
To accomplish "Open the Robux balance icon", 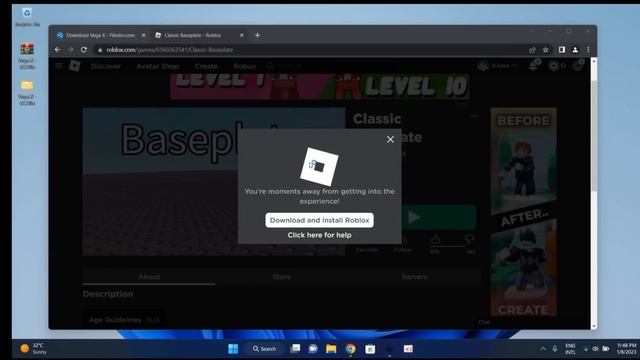I will 553,66.
